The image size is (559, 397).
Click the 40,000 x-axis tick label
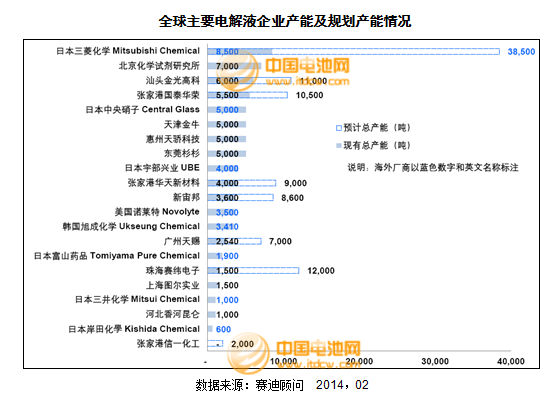coord(511,361)
